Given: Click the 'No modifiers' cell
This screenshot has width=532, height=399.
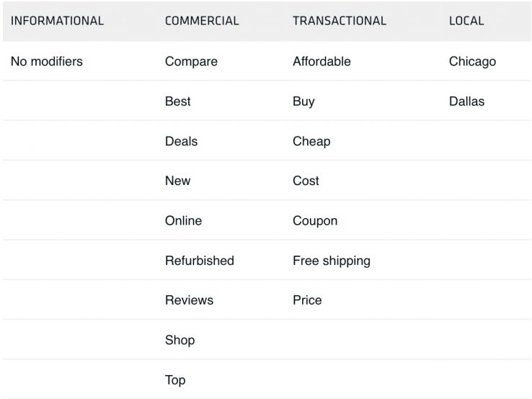Looking at the screenshot, I should 47,62.
